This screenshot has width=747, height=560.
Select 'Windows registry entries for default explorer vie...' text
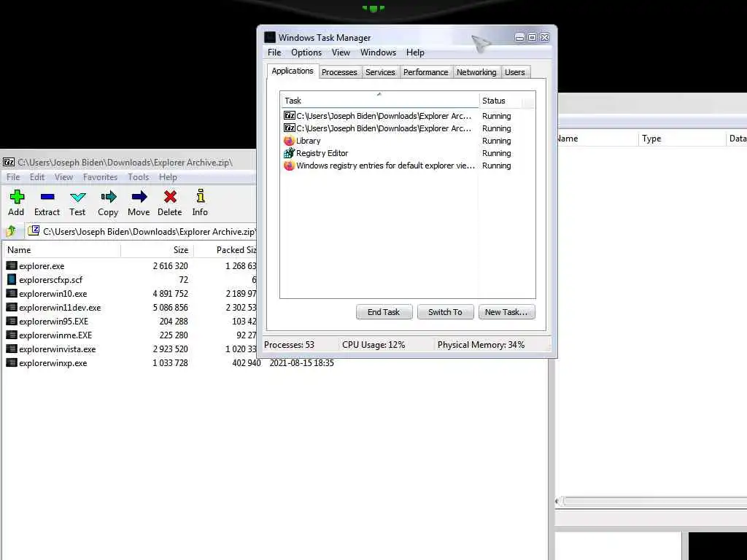pos(385,166)
